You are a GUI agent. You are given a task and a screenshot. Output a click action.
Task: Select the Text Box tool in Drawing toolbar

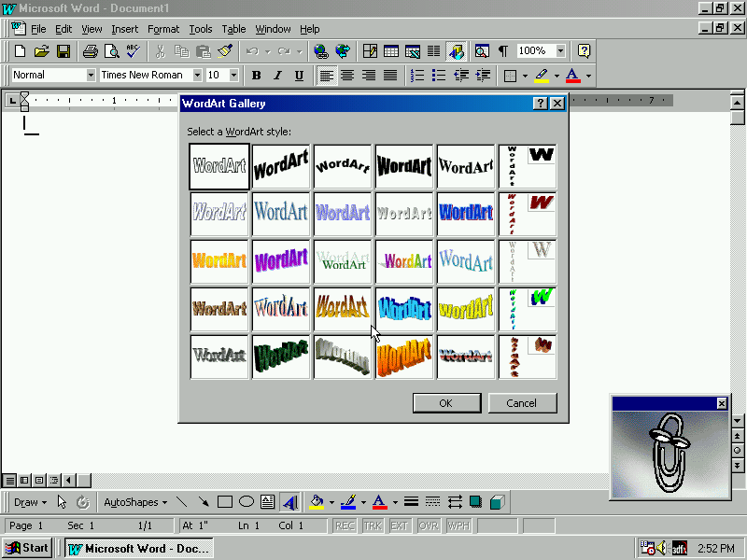coord(268,502)
